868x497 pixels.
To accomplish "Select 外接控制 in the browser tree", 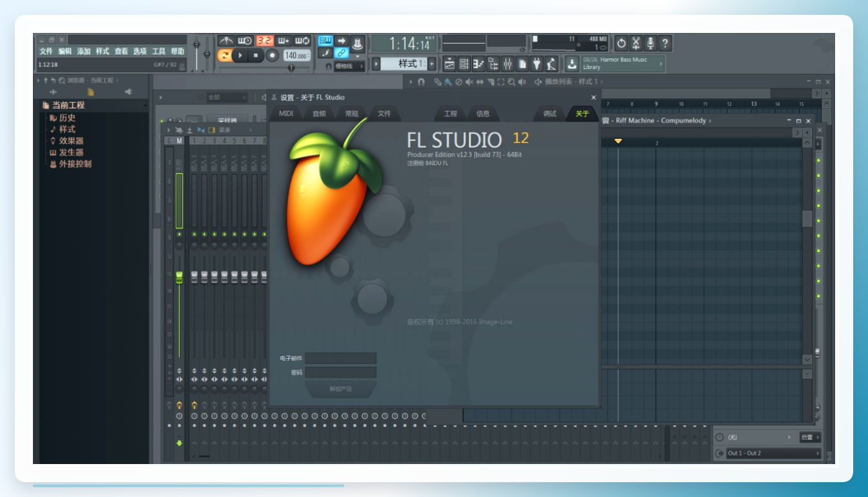I will coord(75,164).
